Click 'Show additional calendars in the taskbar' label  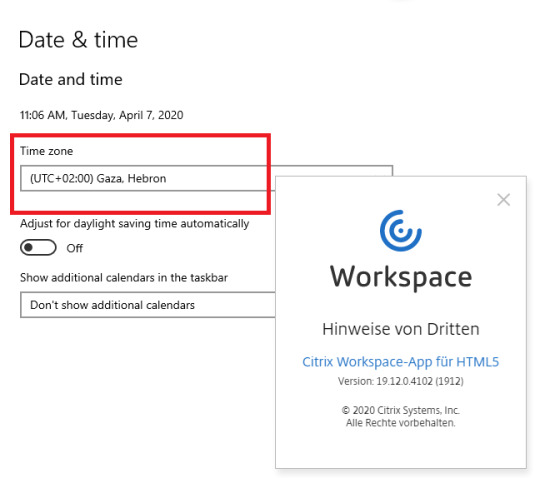point(124,278)
